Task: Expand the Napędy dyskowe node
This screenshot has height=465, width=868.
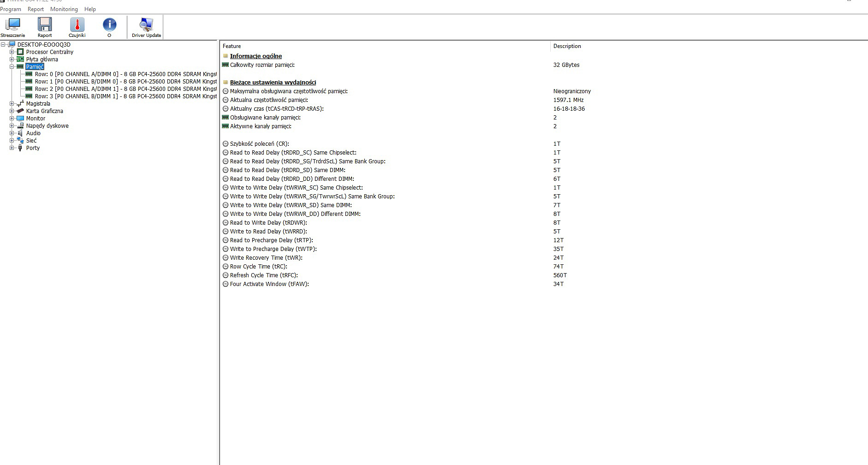Action: pyautogui.click(x=12, y=126)
